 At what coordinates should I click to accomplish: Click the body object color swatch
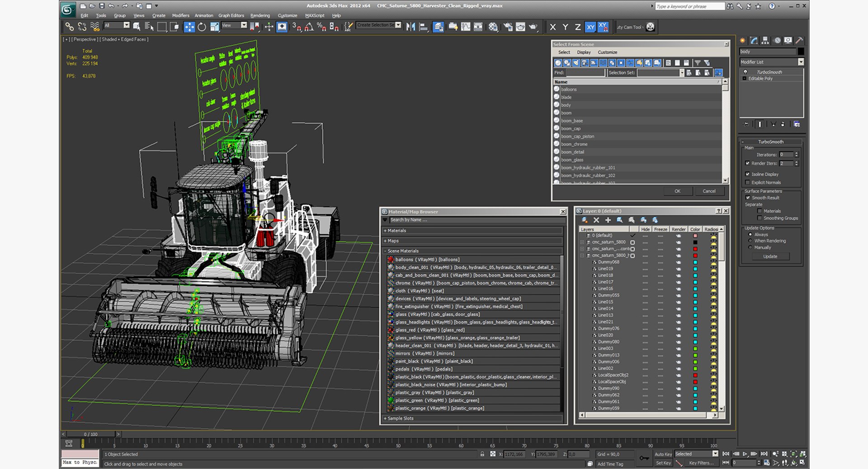(x=801, y=52)
